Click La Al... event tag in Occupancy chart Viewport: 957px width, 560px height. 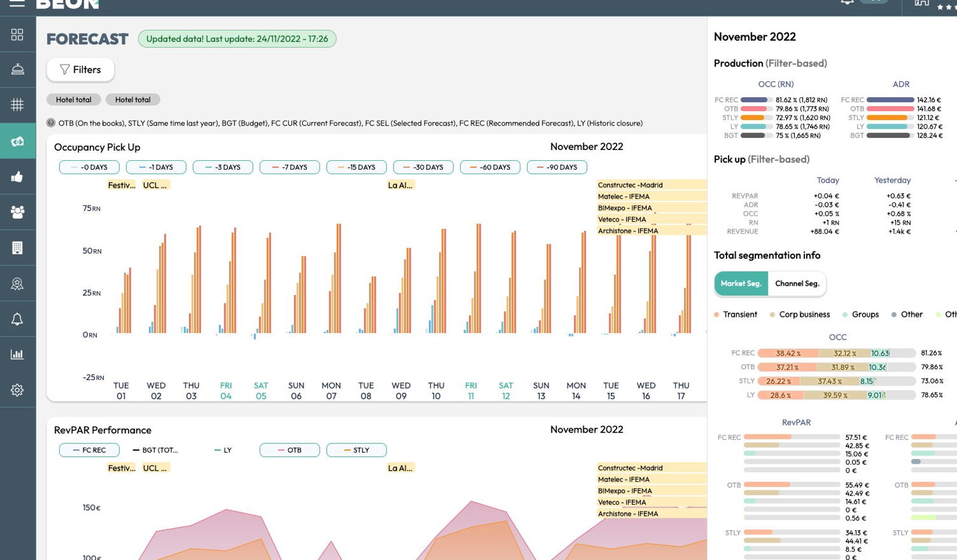tap(401, 185)
